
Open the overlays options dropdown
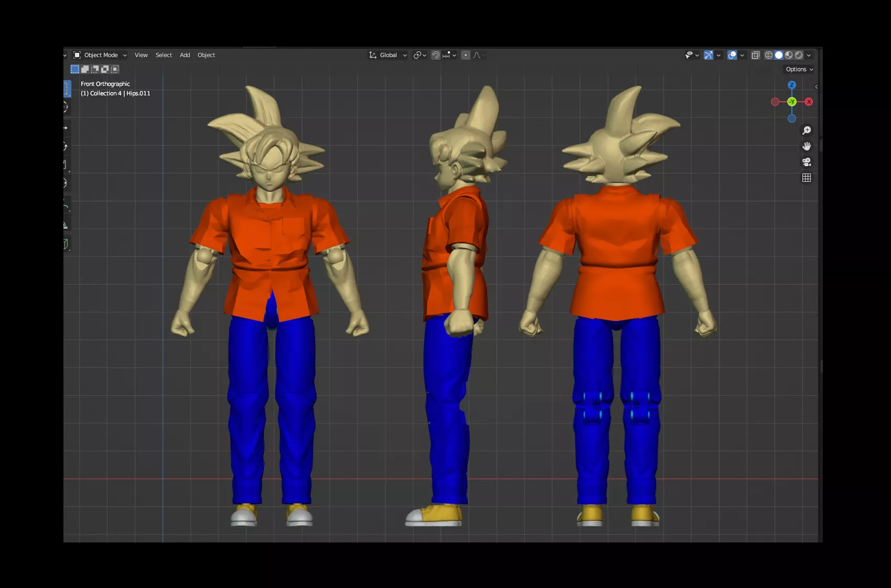[x=742, y=55]
